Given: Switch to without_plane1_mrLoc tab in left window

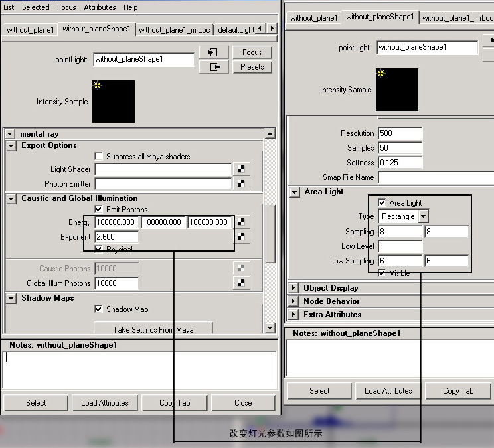Looking at the screenshot, I should coord(174,30).
